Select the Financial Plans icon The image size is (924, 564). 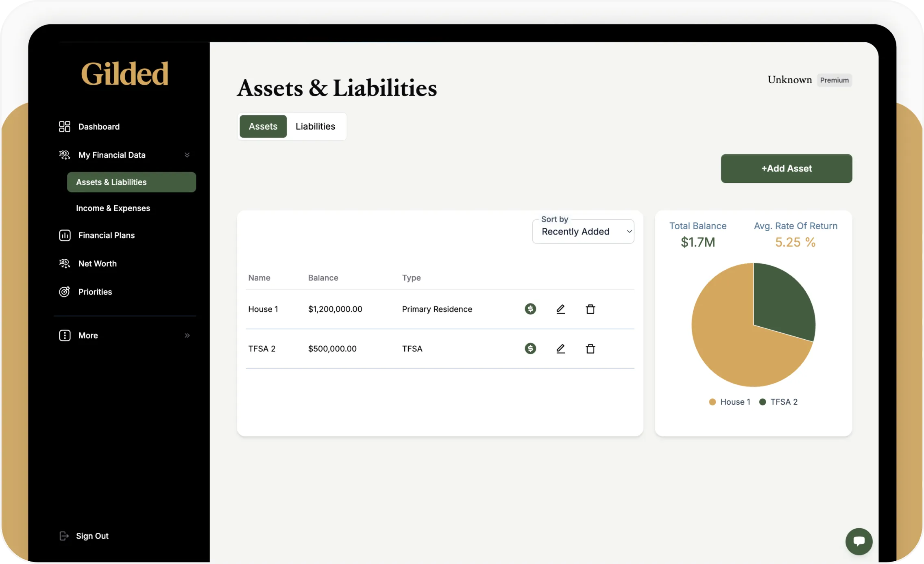point(65,235)
